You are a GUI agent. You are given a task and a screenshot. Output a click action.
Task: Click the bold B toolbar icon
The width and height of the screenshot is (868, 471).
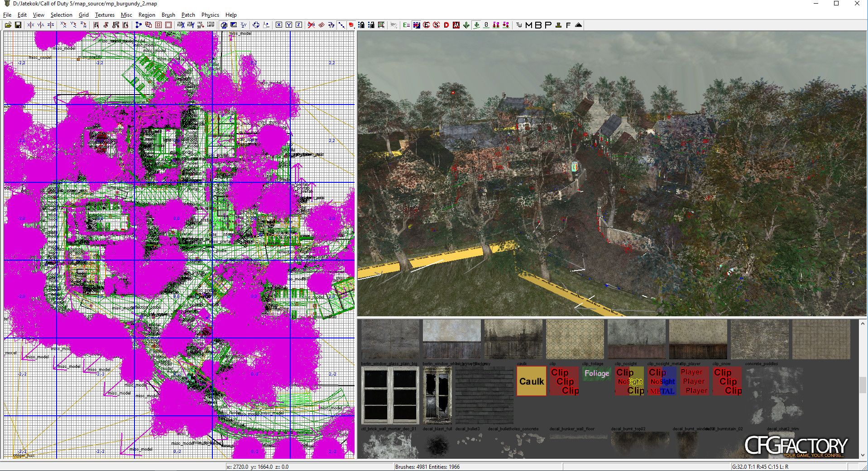pyautogui.click(x=538, y=25)
